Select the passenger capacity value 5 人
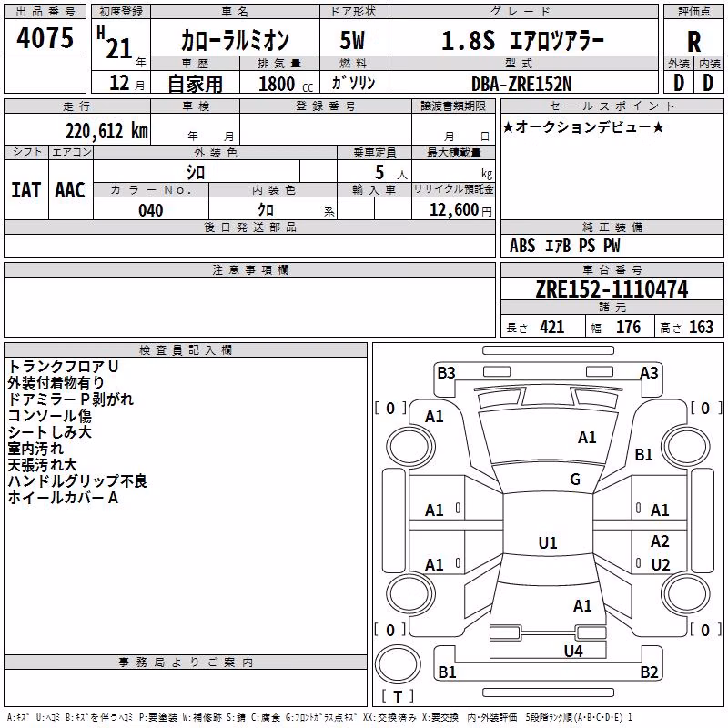The image size is (728, 728). pyautogui.click(x=390, y=173)
